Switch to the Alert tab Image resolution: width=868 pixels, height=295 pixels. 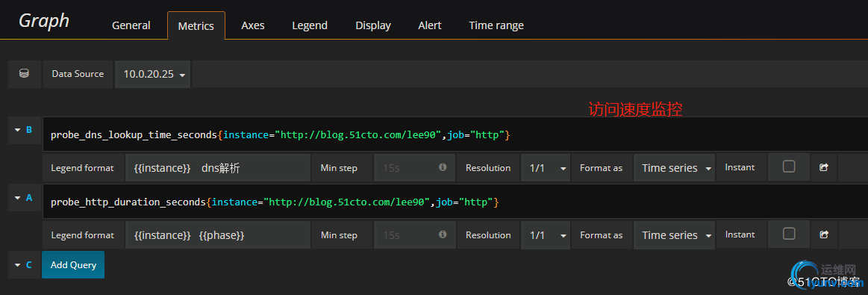click(x=430, y=25)
